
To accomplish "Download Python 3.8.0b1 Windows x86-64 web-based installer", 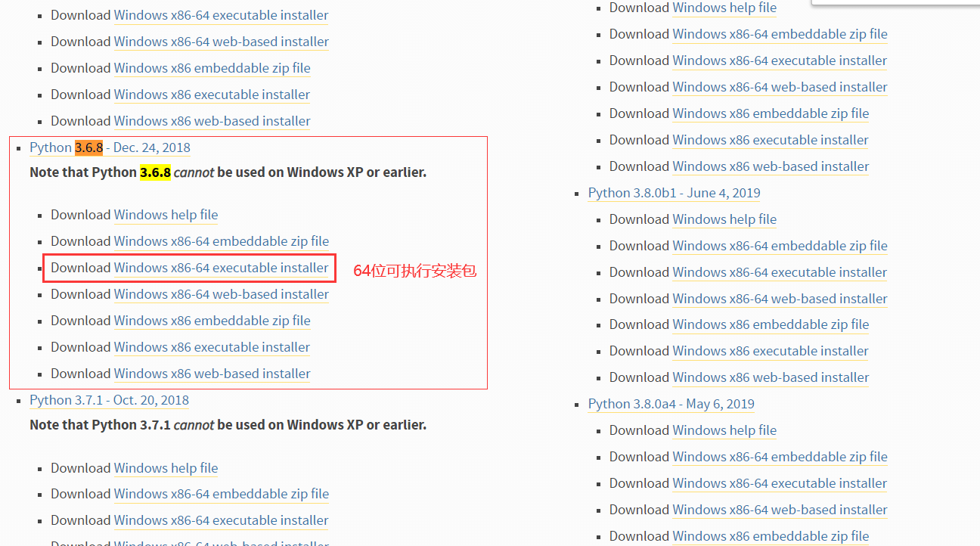I will [x=780, y=299].
